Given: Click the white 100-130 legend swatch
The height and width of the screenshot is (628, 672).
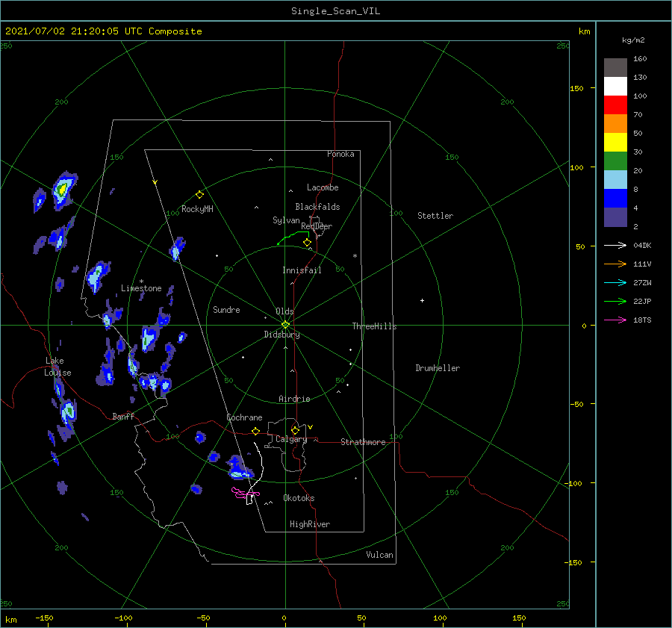Looking at the screenshot, I should 615,86.
